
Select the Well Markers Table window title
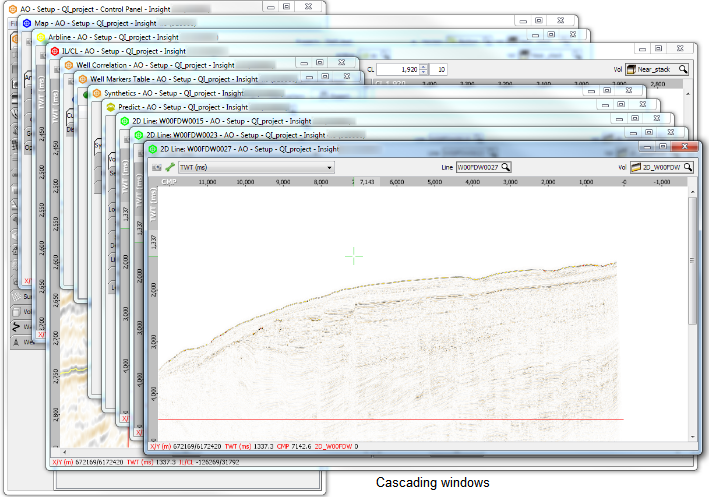pos(174,79)
